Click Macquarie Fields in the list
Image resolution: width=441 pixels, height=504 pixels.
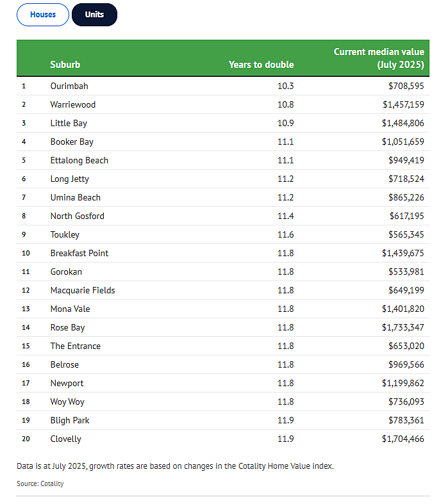click(83, 291)
